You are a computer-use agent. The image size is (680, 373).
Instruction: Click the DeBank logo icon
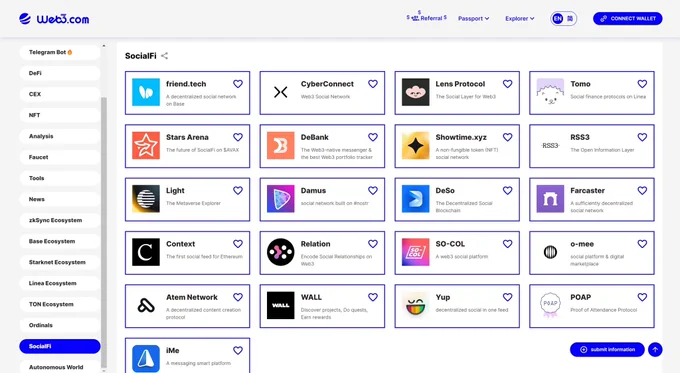click(281, 145)
